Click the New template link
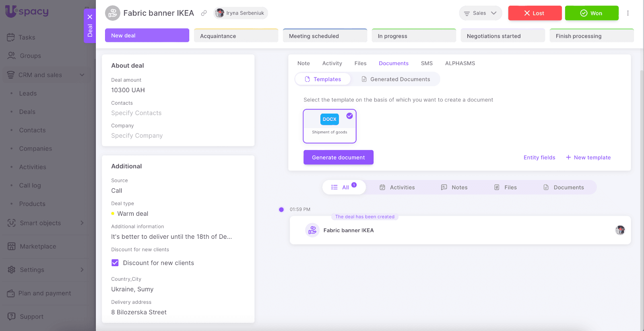The image size is (644, 331). [588, 157]
